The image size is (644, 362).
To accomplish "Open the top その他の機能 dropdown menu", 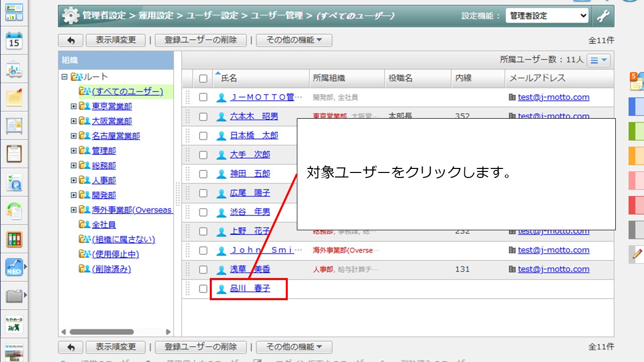I will pyautogui.click(x=294, y=40).
